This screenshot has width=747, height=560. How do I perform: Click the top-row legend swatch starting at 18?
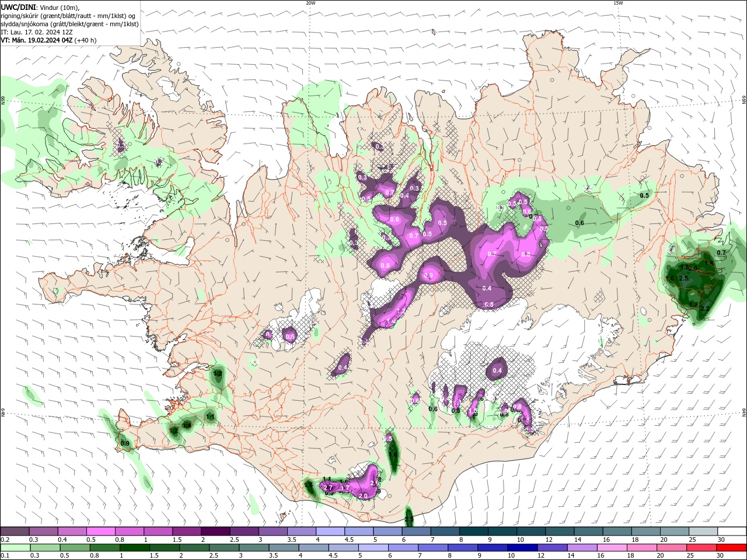click(646, 531)
